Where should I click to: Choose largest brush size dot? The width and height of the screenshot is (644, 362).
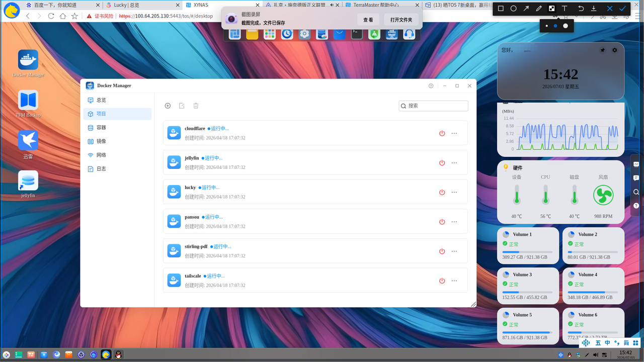click(x=566, y=26)
